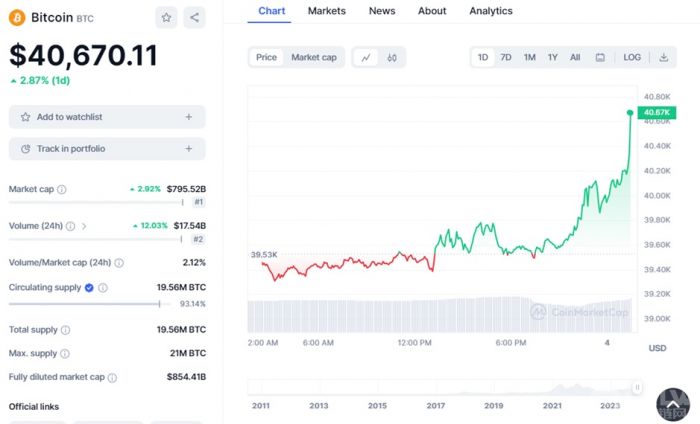Click the Bitcoin logo icon
700x424 pixels.
[x=17, y=18]
